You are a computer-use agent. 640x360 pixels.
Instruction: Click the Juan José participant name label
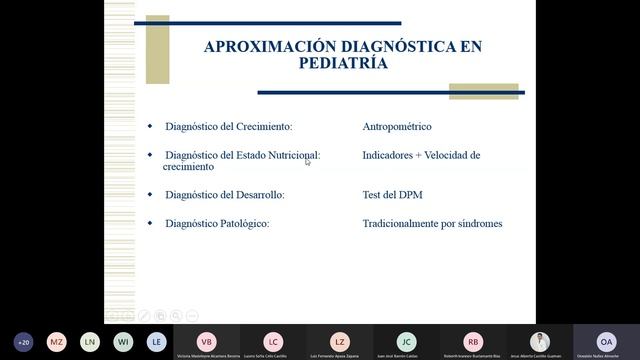pyautogui.click(x=397, y=356)
